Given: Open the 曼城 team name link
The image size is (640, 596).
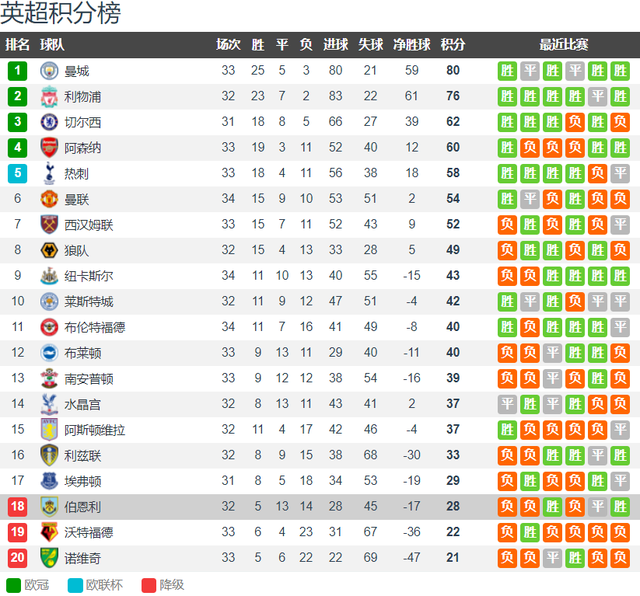Looking at the screenshot, I should pos(77,71).
